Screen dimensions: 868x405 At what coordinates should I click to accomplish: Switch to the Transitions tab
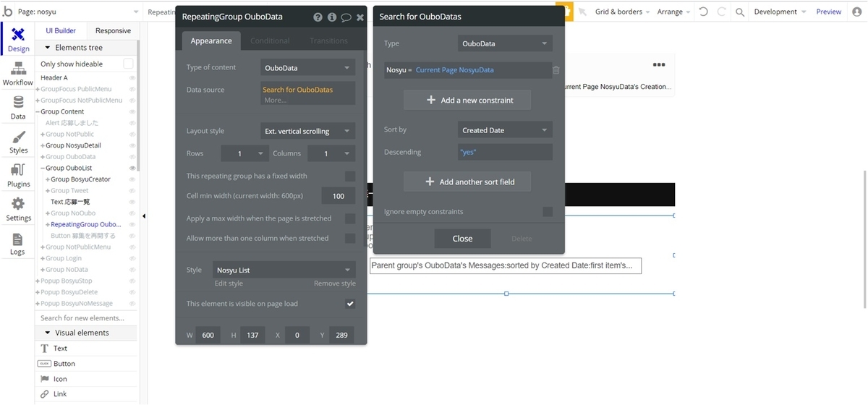coord(328,41)
